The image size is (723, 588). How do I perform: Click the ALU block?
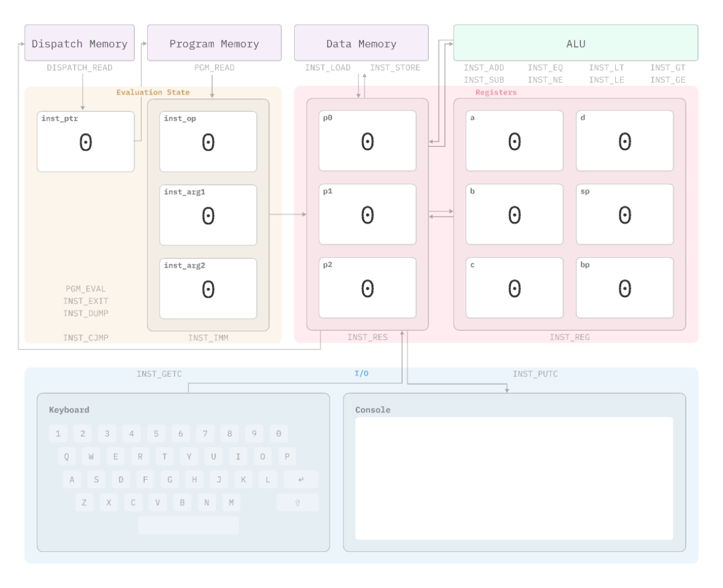(576, 43)
